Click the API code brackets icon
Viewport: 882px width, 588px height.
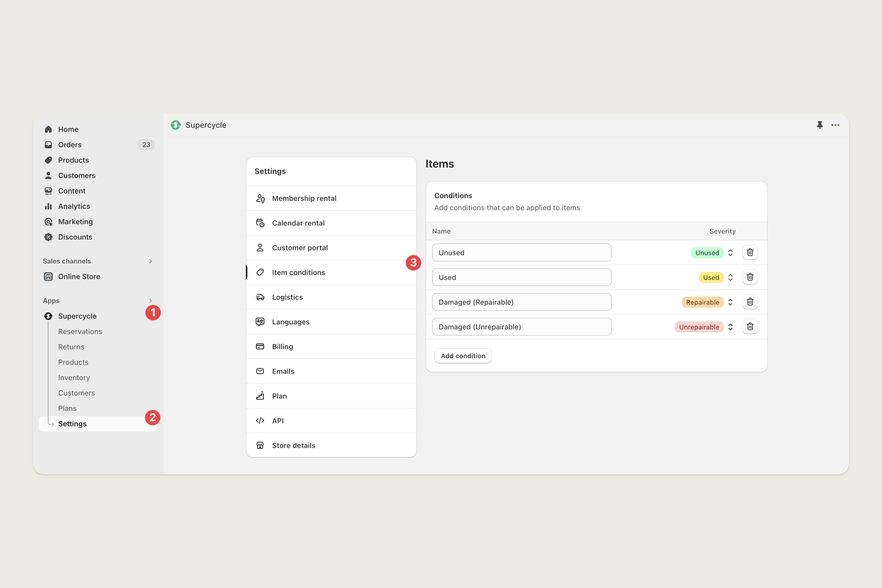[260, 421]
